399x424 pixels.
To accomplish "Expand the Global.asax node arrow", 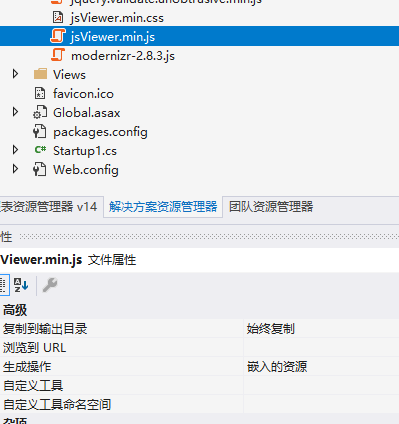I will [x=15, y=112].
